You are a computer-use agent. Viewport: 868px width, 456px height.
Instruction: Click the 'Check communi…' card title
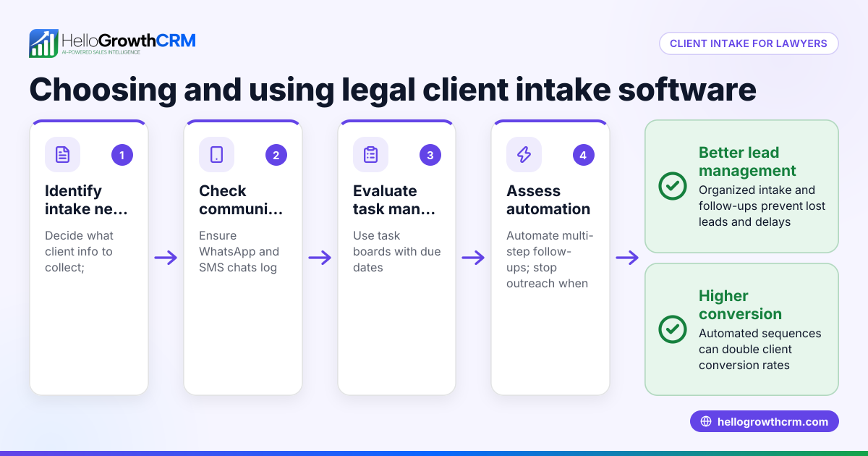(x=241, y=200)
